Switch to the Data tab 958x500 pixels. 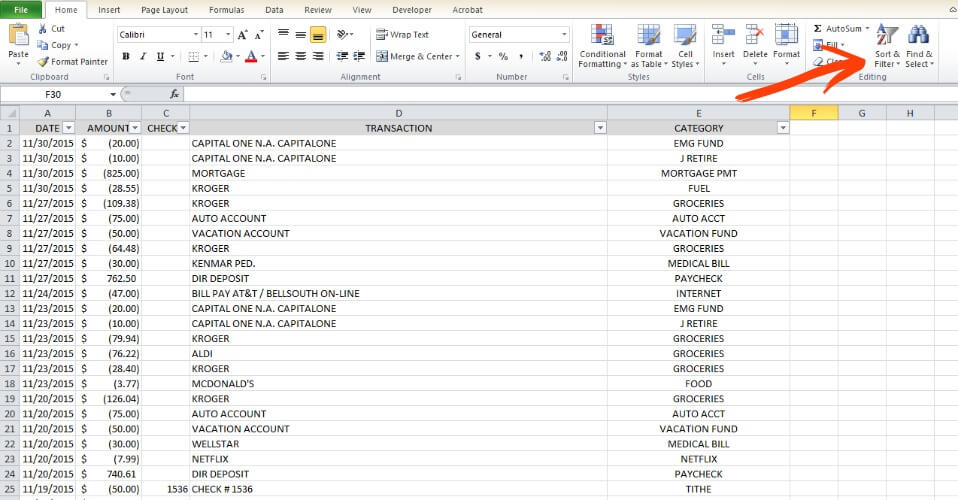(274, 10)
